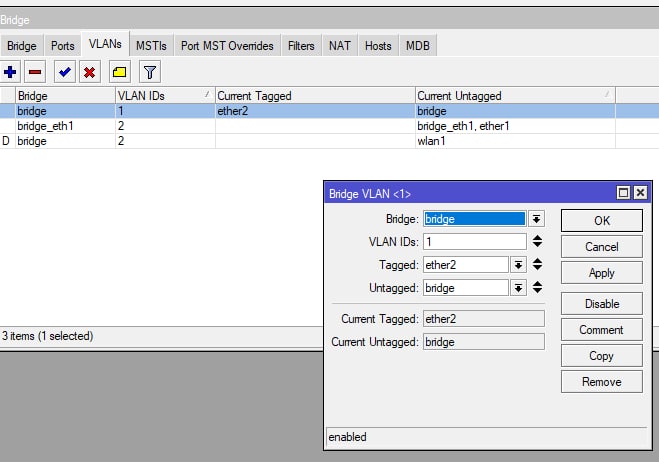Open the NAT tab
Screen dimensions: 659x462
point(340,45)
